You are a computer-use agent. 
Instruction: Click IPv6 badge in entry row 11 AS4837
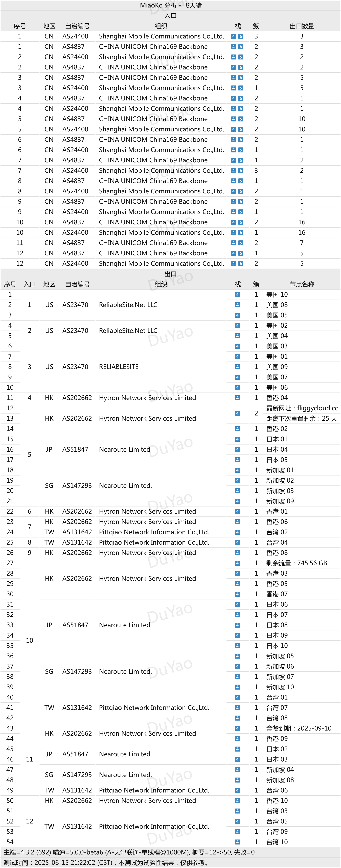click(x=241, y=243)
